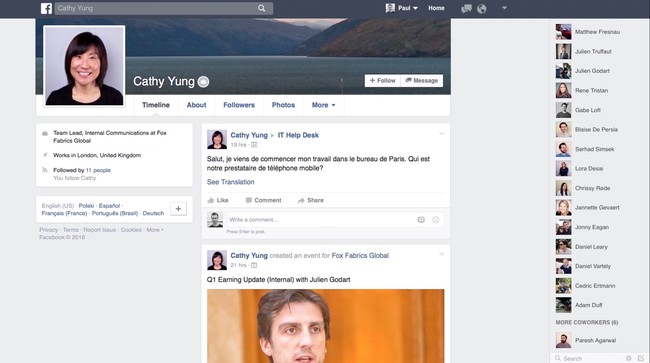Click the Message button on cover
The height and width of the screenshot is (363, 650).
(422, 80)
